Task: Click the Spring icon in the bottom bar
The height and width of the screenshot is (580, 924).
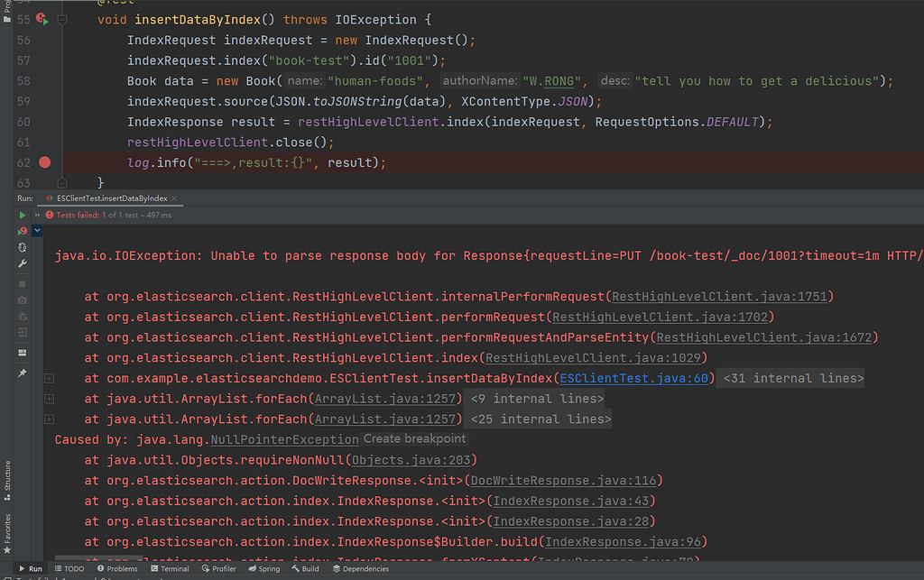Action: (264, 569)
